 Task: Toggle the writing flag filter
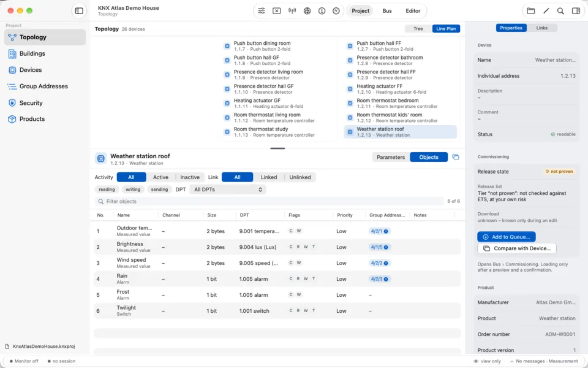133,190
